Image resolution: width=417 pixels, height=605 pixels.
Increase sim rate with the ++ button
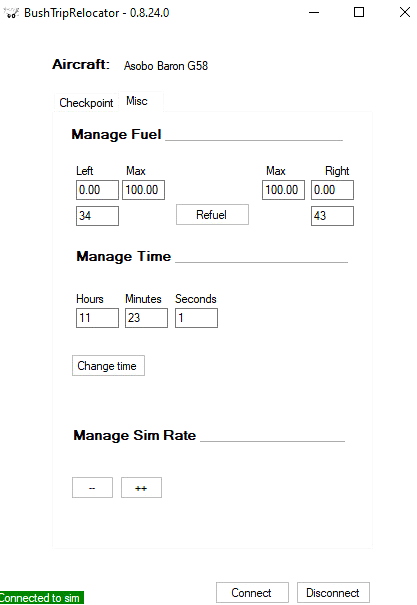(141, 488)
